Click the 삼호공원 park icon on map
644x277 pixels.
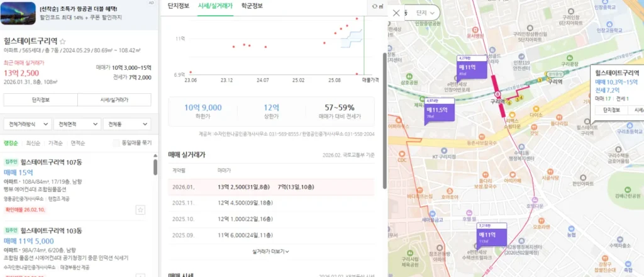click(x=410, y=76)
